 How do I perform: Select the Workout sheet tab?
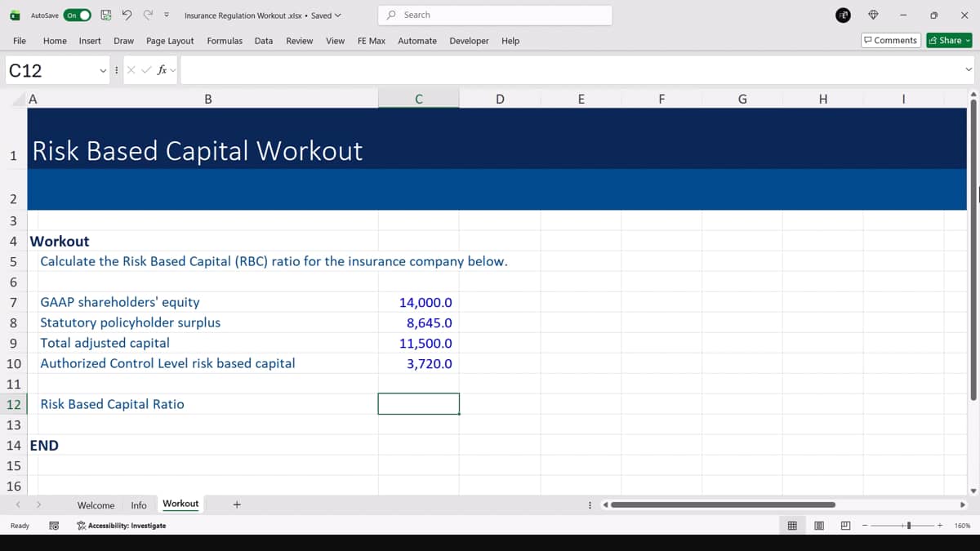coord(180,504)
